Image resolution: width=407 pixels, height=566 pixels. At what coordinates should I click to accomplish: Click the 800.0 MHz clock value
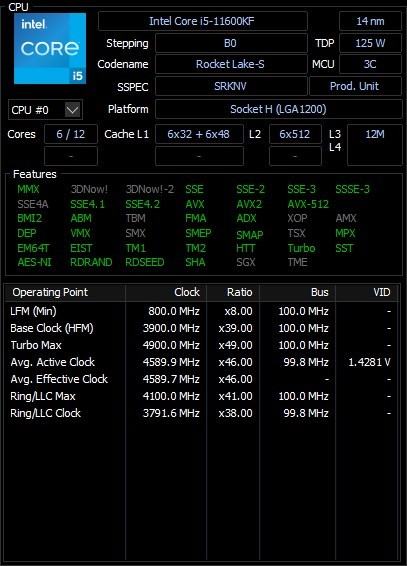174,311
